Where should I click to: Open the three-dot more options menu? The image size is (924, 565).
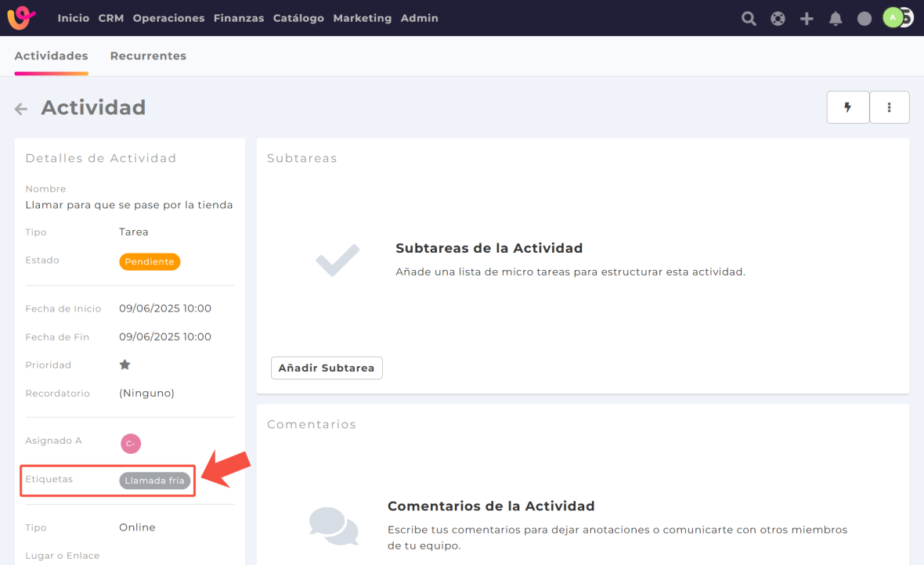click(x=889, y=108)
